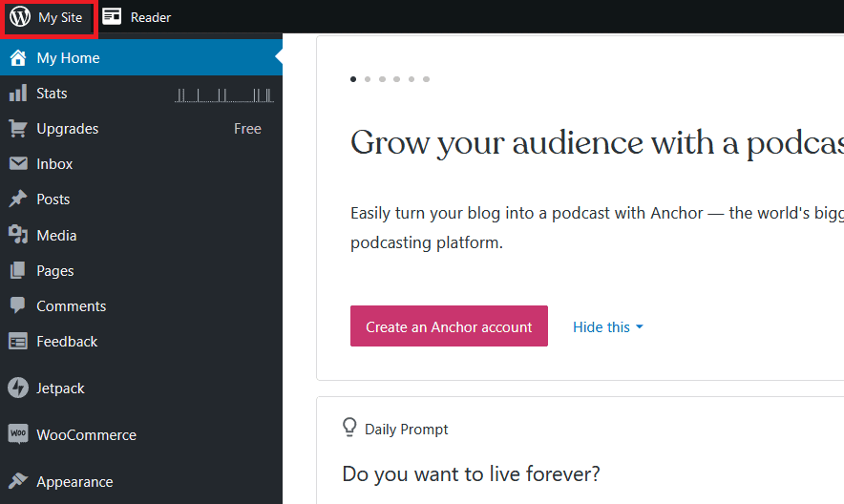Open the Reader label in top bar
Screen dimensions: 844x504
click(x=151, y=17)
